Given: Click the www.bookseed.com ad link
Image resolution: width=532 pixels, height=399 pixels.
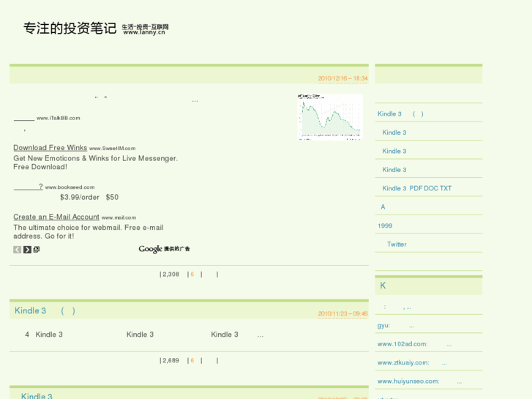Looking at the screenshot, I should click(x=70, y=187).
